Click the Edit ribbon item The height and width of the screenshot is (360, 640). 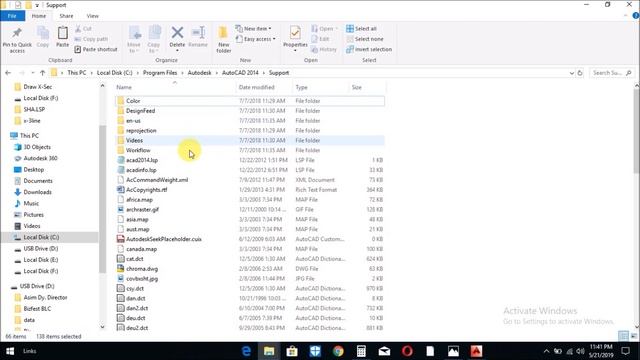coord(320,39)
